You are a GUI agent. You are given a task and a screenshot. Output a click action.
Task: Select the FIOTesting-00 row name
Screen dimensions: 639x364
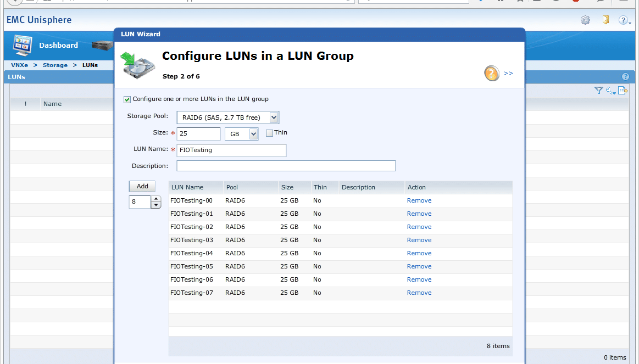point(192,201)
